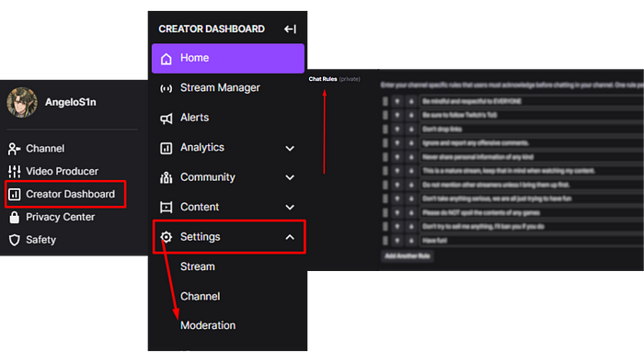Image resolution: width=644 pixels, height=362 pixels.
Task: Move 'Do not mention other streamers' rule down
Action: (x=410, y=185)
